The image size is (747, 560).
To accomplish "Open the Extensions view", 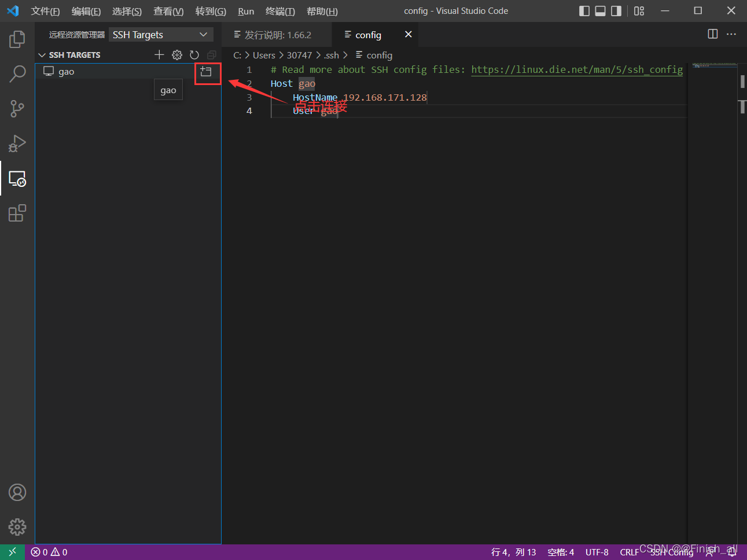I will click(x=17, y=213).
